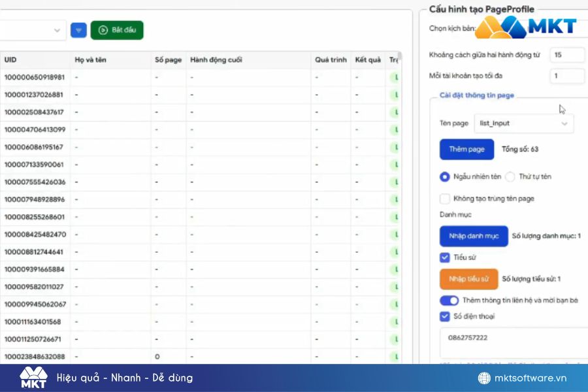Click the globe icon beside mktsoftware.vn
Screen dimensions: 588x392
pyautogui.click(x=483, y=378)
